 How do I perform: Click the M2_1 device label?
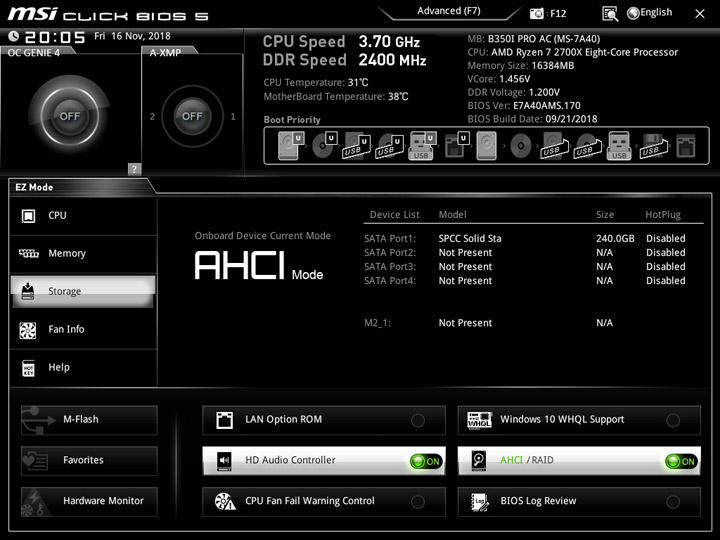point(377,323)
